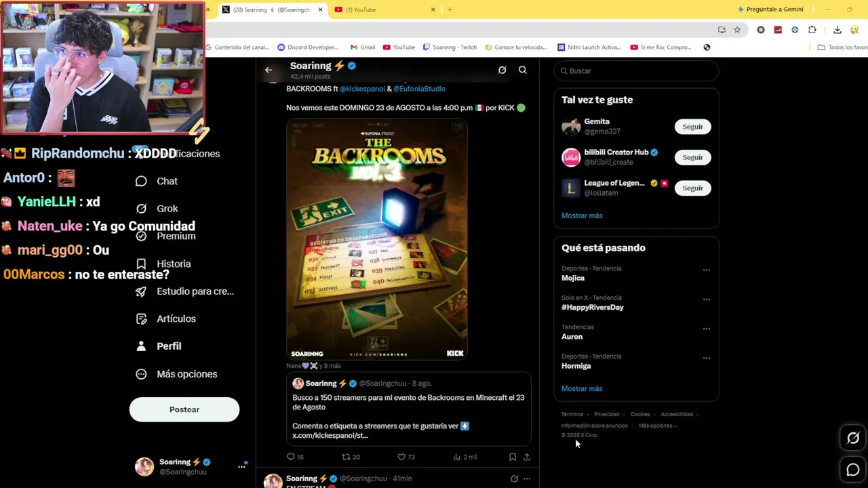
Task: Show more suggested accounts
Action: (x=582, y=216)
